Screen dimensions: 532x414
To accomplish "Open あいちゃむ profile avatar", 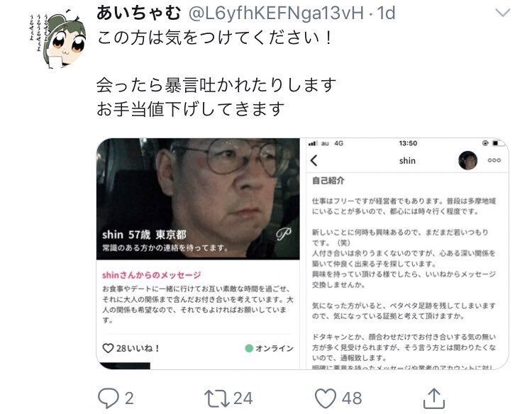I will pyautogui.click(x=57, y=39).
